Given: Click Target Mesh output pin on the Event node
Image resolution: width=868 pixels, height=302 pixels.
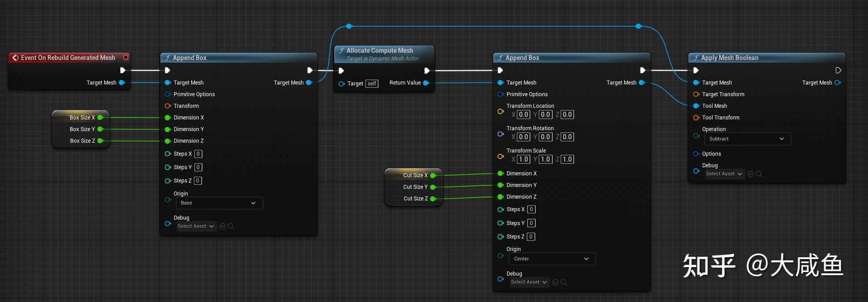Looking at the screenshot, I should 122,82.
